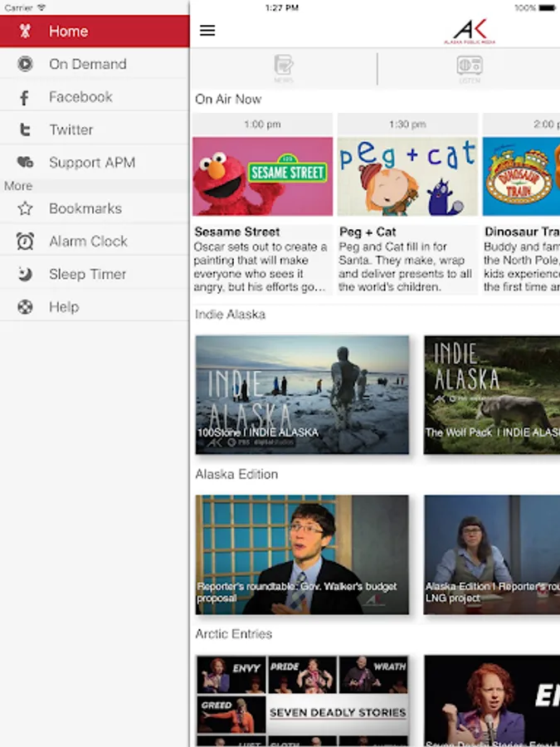Open Facebook menu item
The width and height of the screenshot is (560, 747).
pos(95,97)
